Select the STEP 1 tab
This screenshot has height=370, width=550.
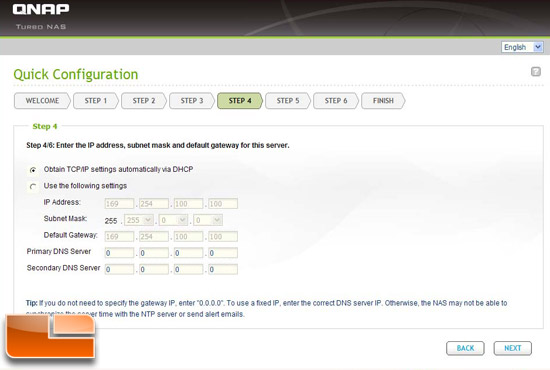(x=95, y=101)
